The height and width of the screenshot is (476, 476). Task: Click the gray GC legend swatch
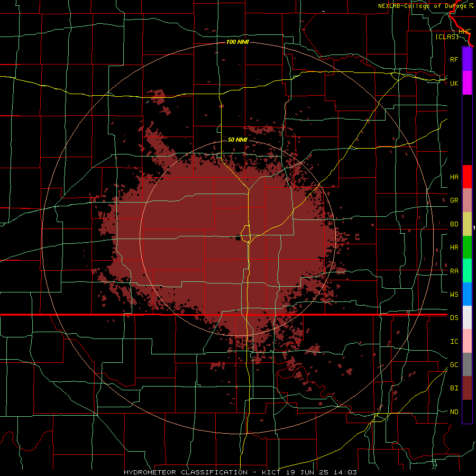(467, 364)
